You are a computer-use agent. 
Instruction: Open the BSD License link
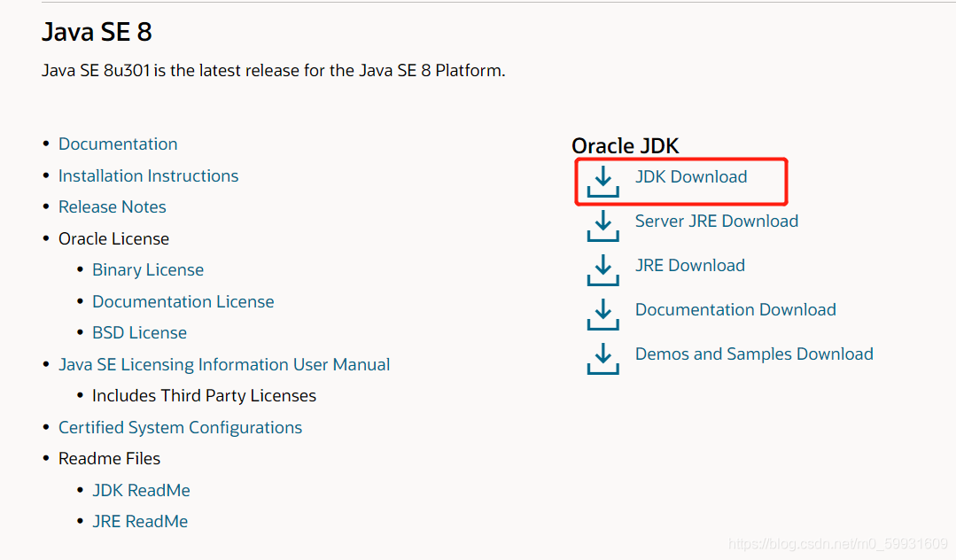point(139,332)
